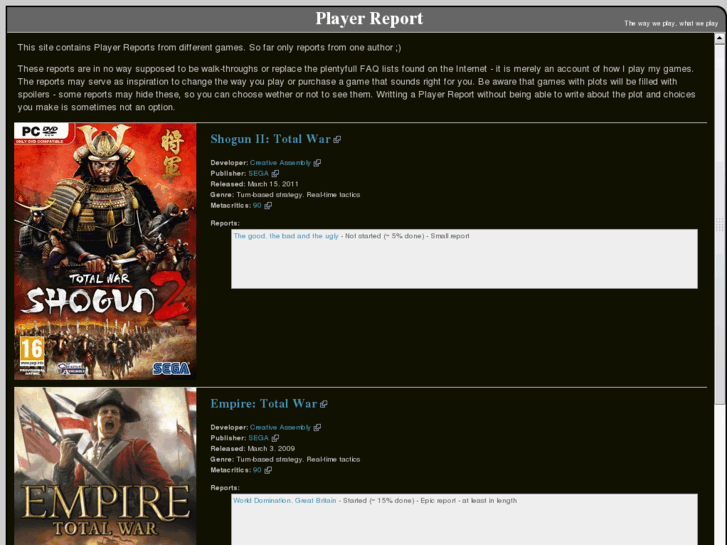Open 'The good, the bad and the ugly' report
This screenshot has height=545, width=727.
pos(286,236)
